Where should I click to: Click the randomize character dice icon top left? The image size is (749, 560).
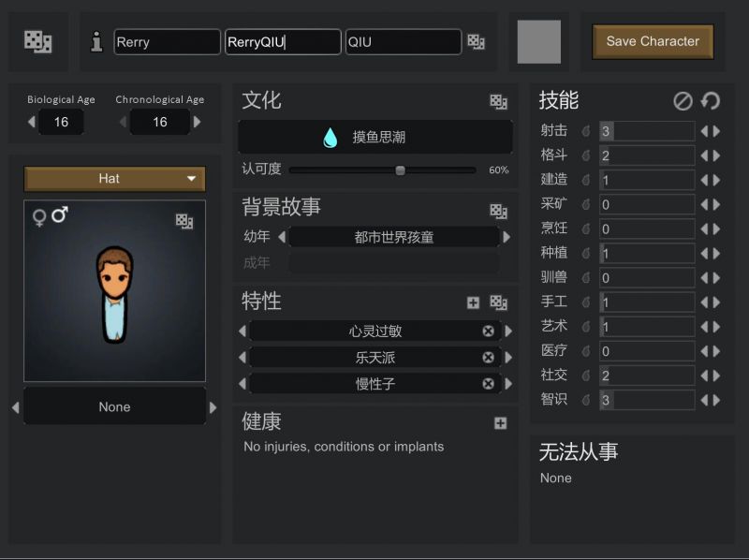click(37, 40)
